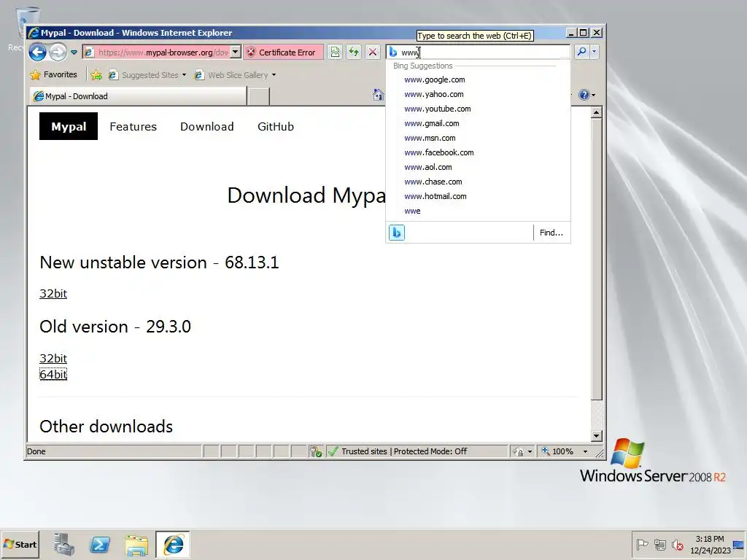Select the Bing provider icon below suggestions
This screenshot has width=747, height=560.
(396, 233)
